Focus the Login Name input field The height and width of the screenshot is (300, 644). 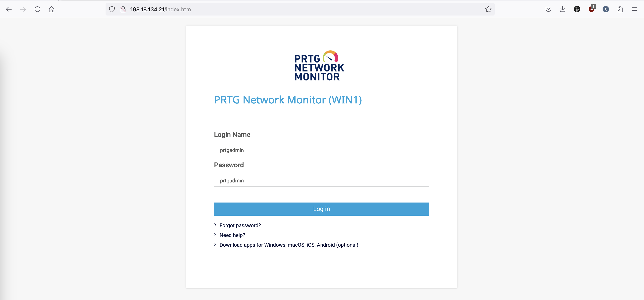pos(321,150)
